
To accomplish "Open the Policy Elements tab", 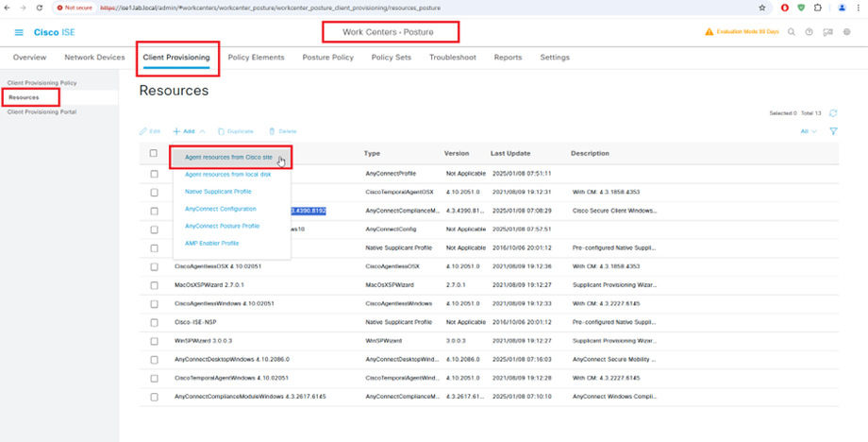I will 256,58.
